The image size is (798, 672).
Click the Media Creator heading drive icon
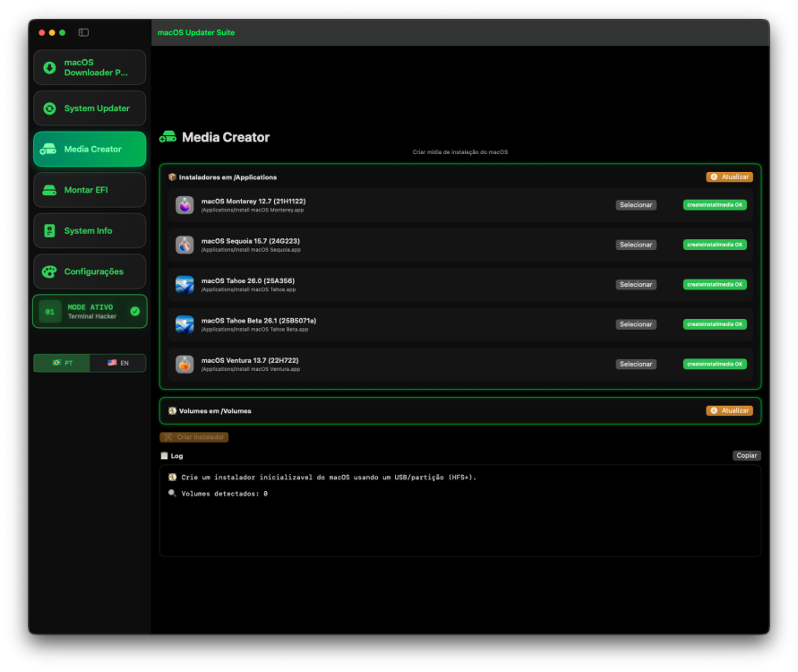(168, 137)
